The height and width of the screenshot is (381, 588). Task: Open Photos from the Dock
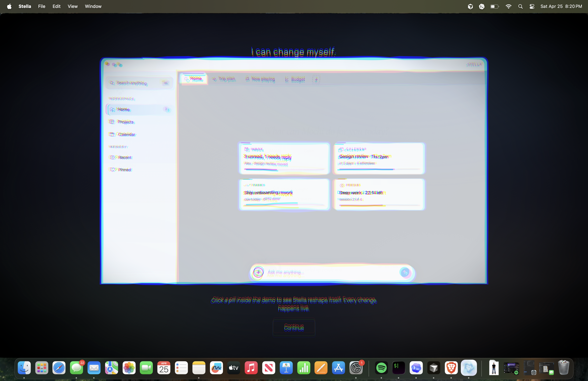[129, 368]
